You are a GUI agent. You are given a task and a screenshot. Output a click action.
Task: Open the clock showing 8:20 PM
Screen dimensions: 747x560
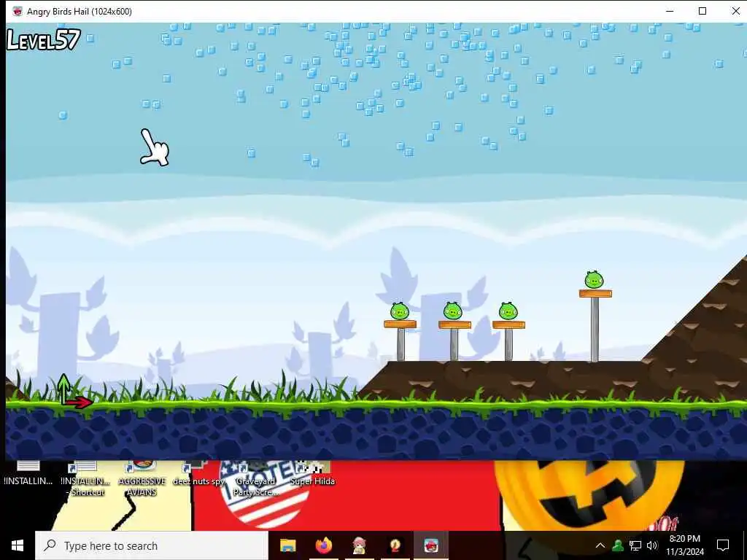click(684, 545)
